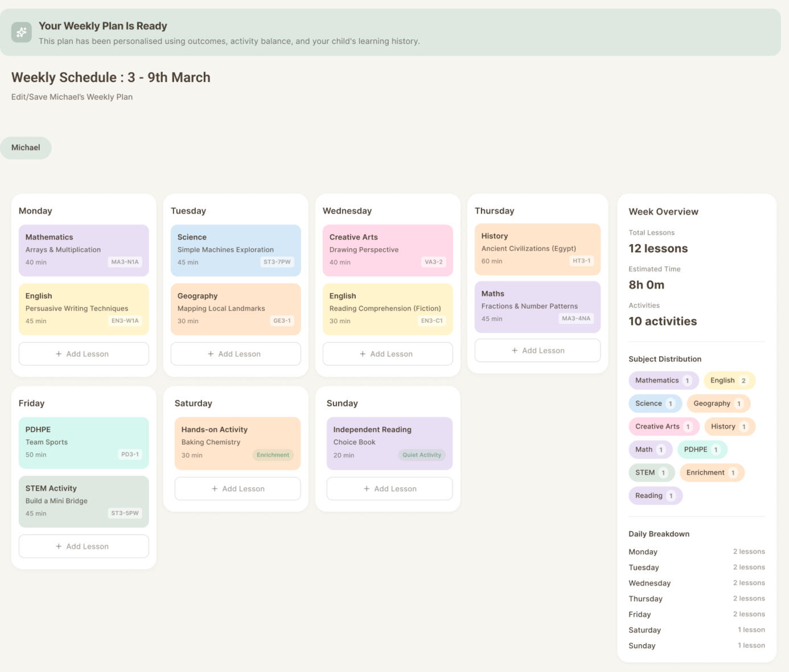Screen dimensions: 789x672
Task: Click the PDHPE subject distribution chip
Action: (702, 450)
